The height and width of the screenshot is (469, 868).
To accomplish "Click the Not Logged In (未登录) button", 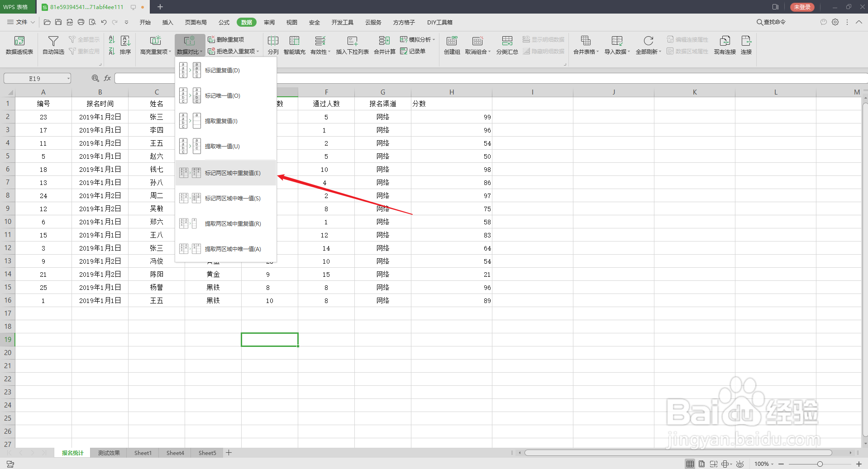I will (802, 7).
